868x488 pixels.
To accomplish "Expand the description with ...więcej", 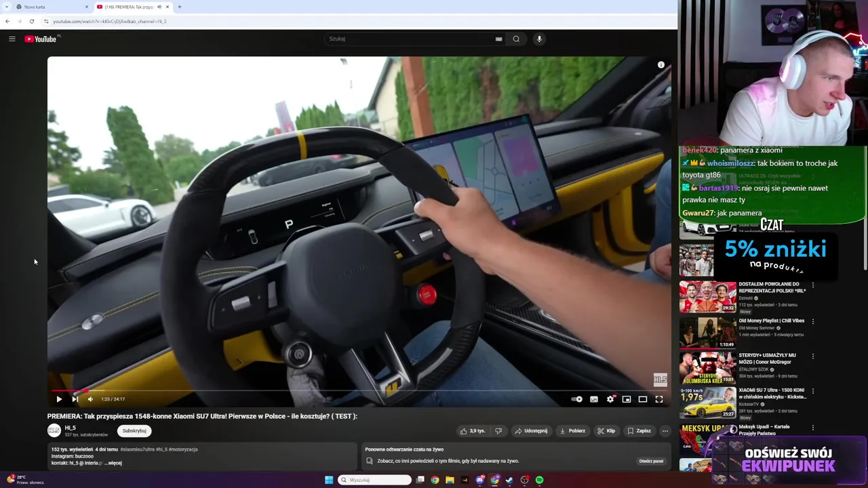I will pos(113,463).
